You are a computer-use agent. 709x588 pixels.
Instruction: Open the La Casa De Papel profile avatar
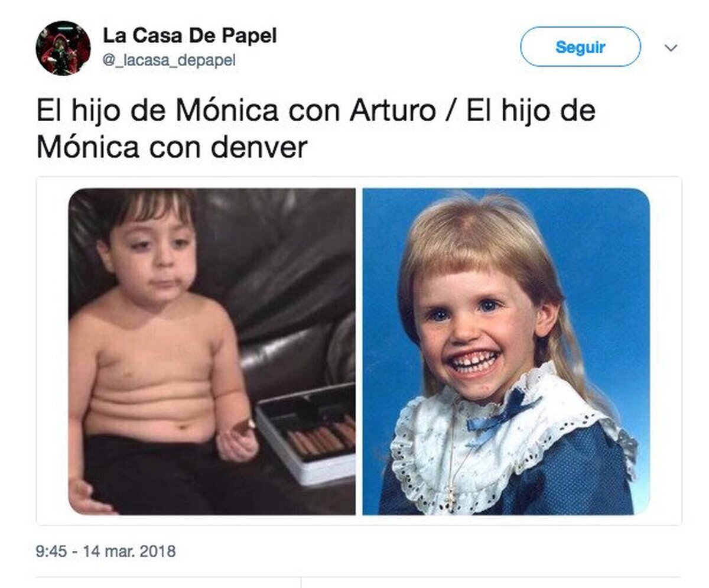tap(63, 48)
